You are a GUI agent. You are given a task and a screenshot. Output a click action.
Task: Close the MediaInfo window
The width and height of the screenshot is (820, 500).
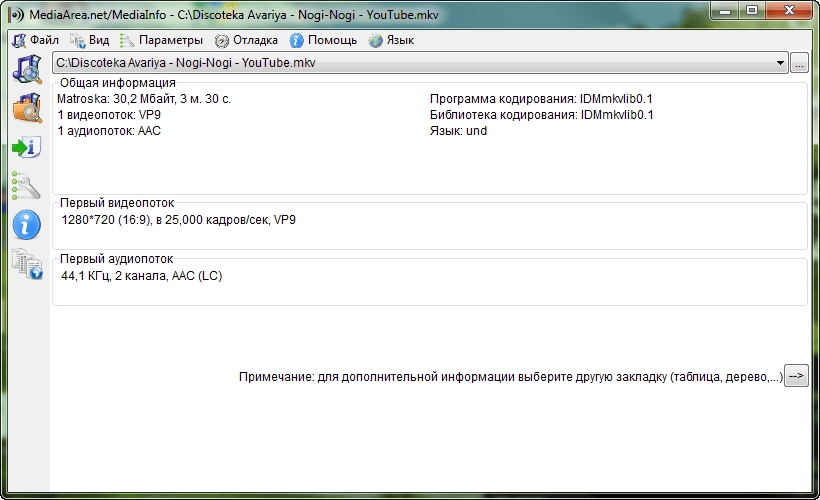(x=790, y=10)
